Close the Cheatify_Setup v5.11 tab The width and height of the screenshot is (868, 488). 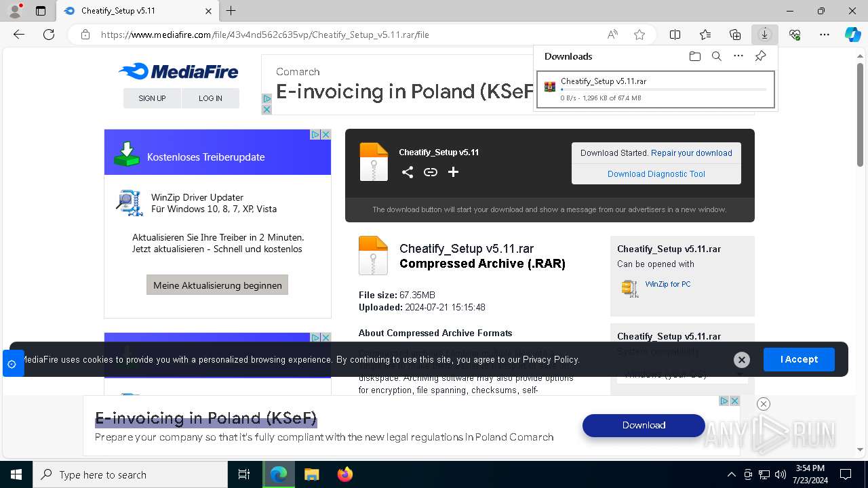[208, 11]
